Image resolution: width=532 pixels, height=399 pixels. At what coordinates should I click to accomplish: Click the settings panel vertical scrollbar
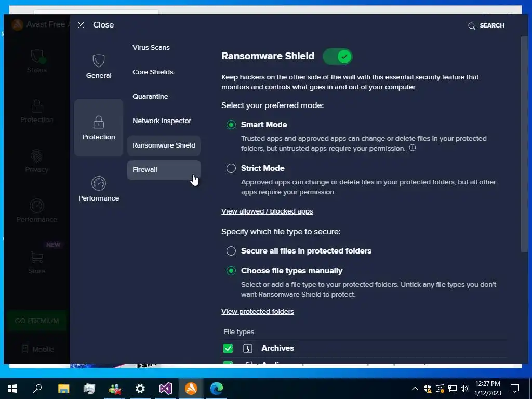point(525,144)
